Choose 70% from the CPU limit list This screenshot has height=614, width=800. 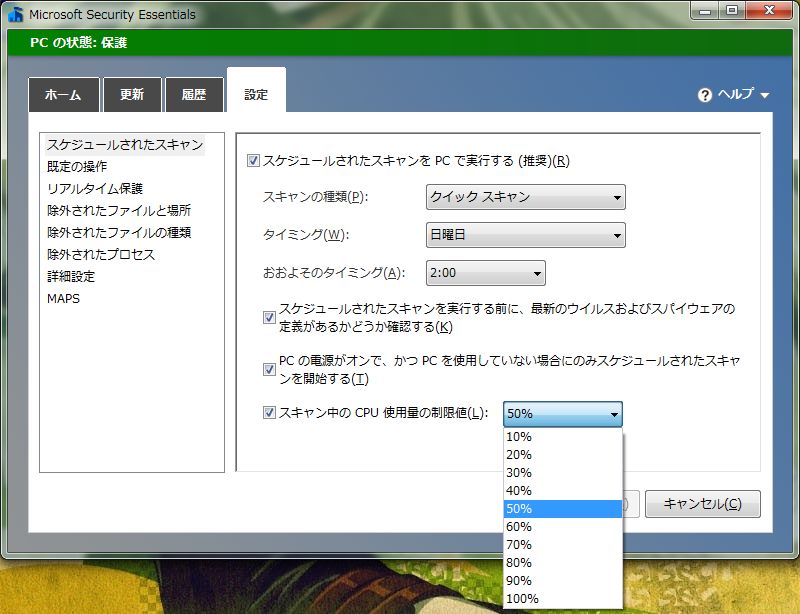(563, 545)
